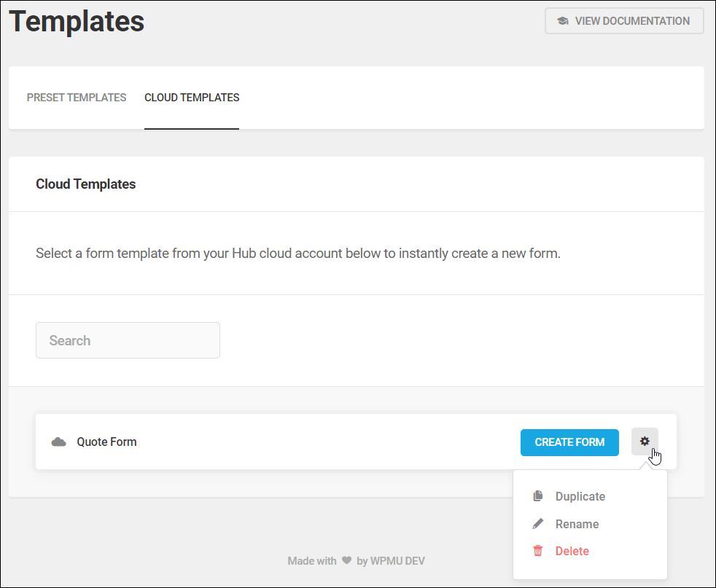716x588 pixels.
Task: Click the Rename pencil icon
Action: 538,524
